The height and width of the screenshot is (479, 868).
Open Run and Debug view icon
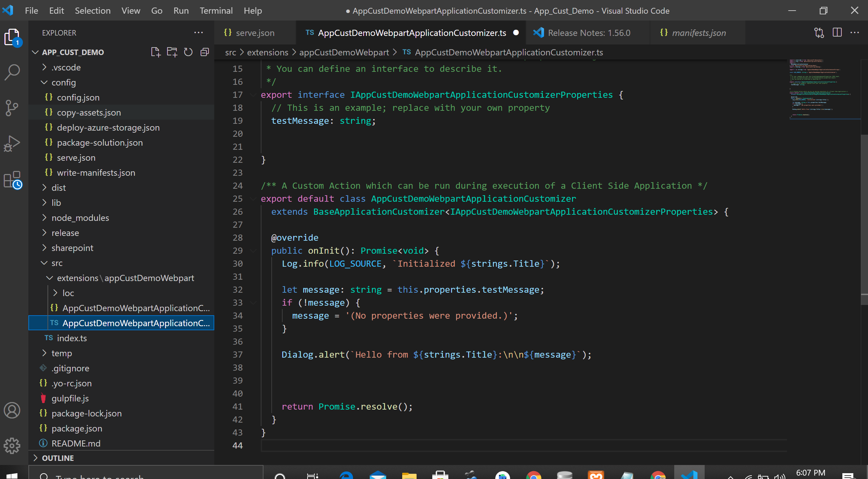tap(12, 144)
